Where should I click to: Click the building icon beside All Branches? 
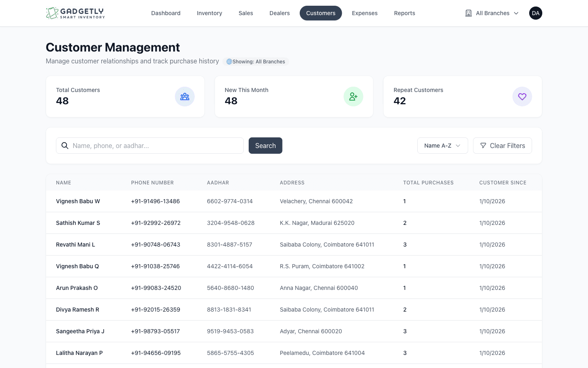[x=468, y=13]
